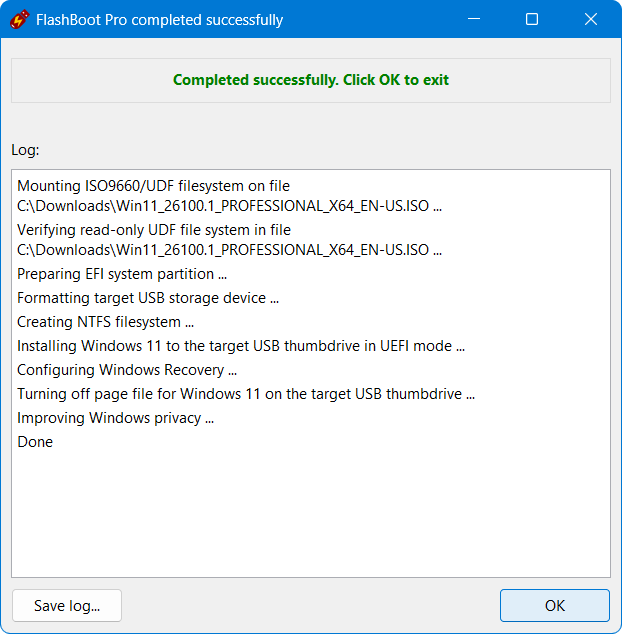
Task: Click the 'Log:' label above the text box
Action: pyautogui.click(x=25, y=150)
